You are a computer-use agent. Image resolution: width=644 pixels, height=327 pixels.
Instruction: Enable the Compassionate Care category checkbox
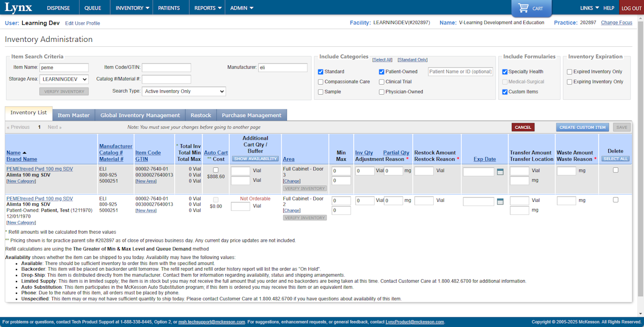[x=320, y=82]
